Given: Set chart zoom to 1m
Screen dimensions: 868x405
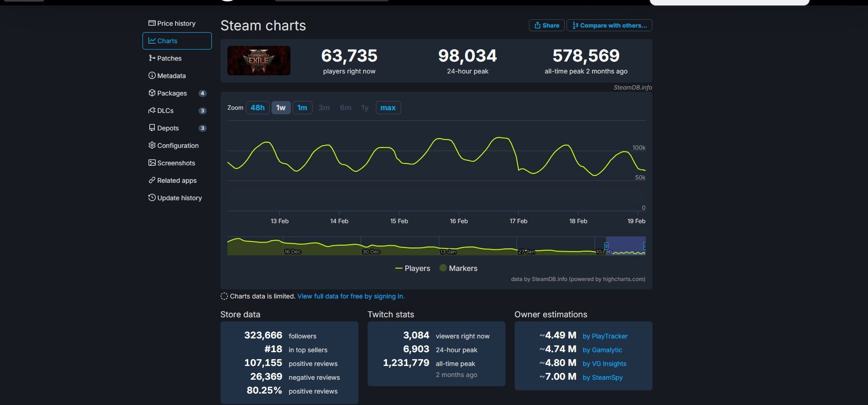Looking at the screenshot, I should pyautogui.click(x=302, y=107).
